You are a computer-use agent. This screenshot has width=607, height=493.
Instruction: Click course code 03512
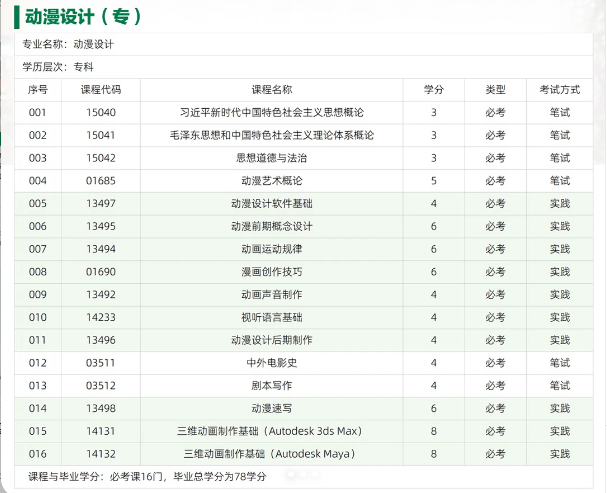click(x=101, y=386)
